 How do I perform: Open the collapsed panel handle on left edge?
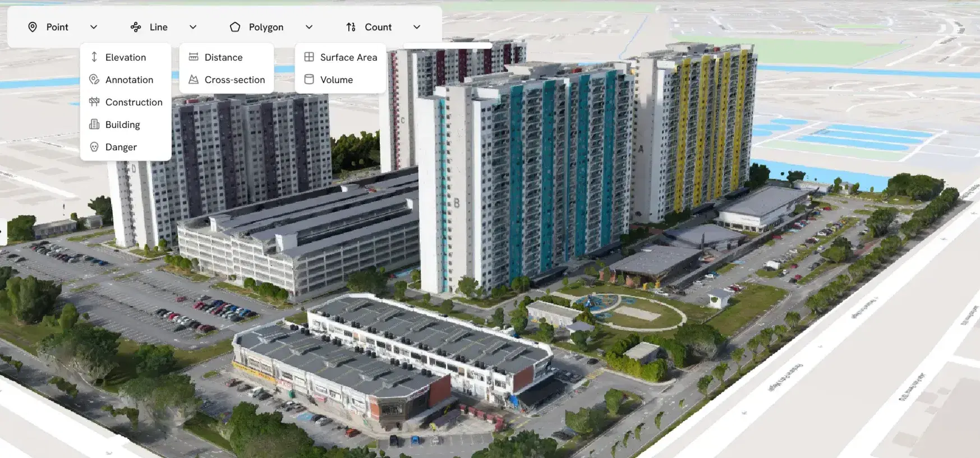click(2, 231)
